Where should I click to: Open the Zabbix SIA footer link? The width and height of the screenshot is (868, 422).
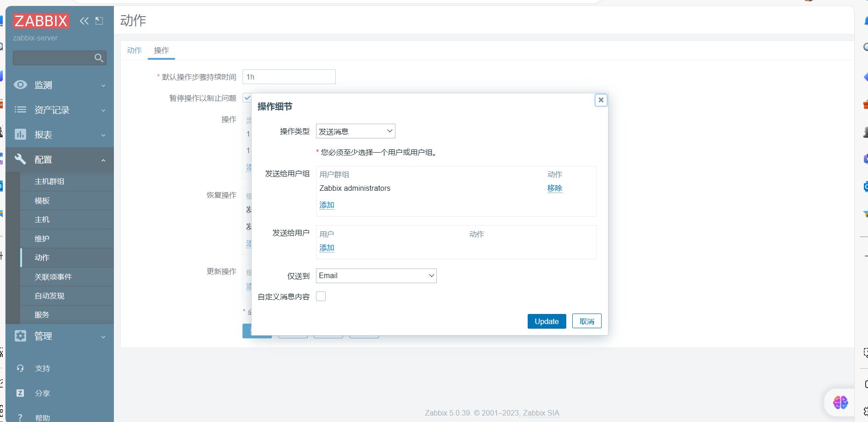[541, 413]
